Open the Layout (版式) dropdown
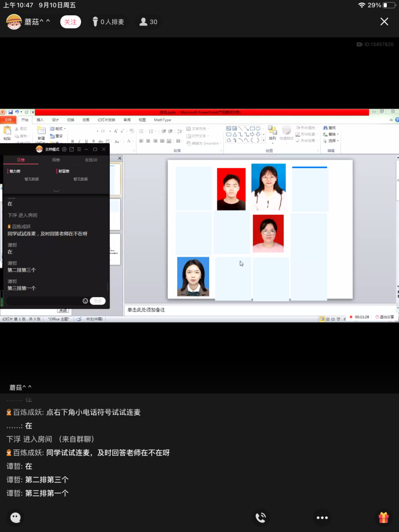The image size is (399, 532). click(x=57, y=129)
